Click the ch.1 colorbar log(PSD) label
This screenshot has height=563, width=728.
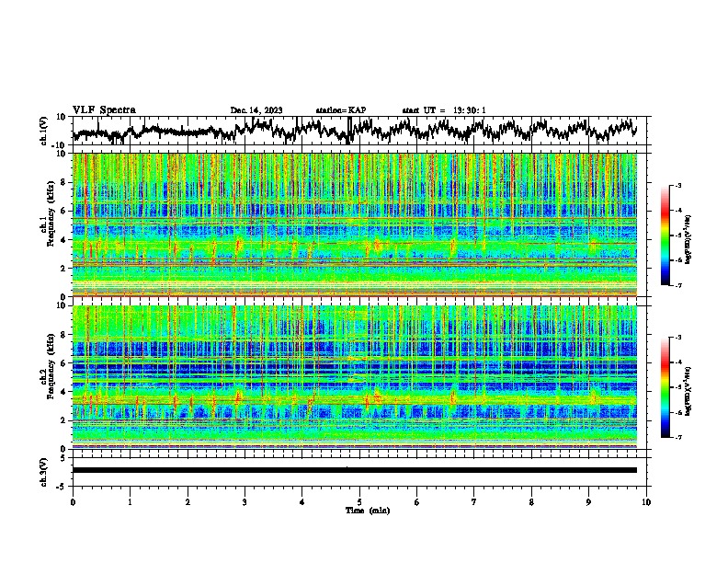point(689,239)
